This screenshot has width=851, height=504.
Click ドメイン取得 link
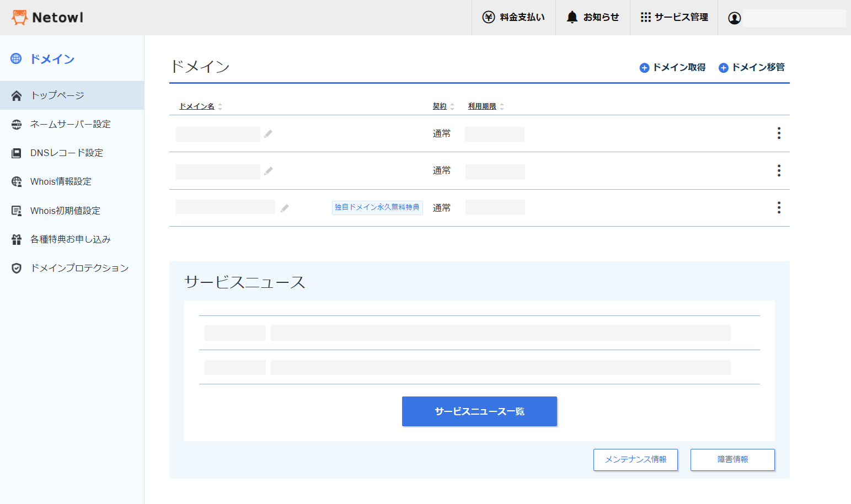coord(679,67)
